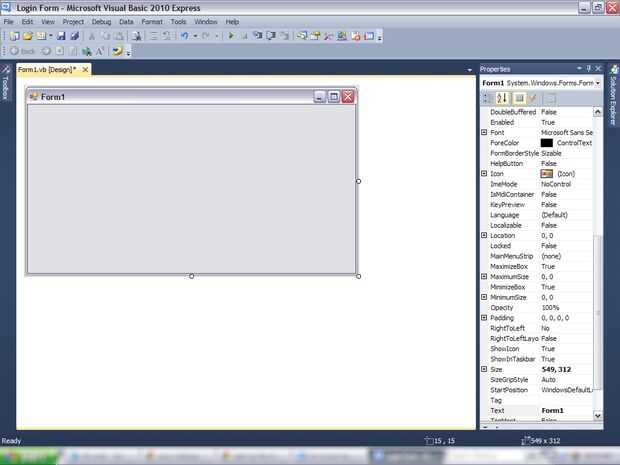Image resolution: width=620 pixels, height=465 pixels.
Task: Open the File menu
Action: pos(8,22)
